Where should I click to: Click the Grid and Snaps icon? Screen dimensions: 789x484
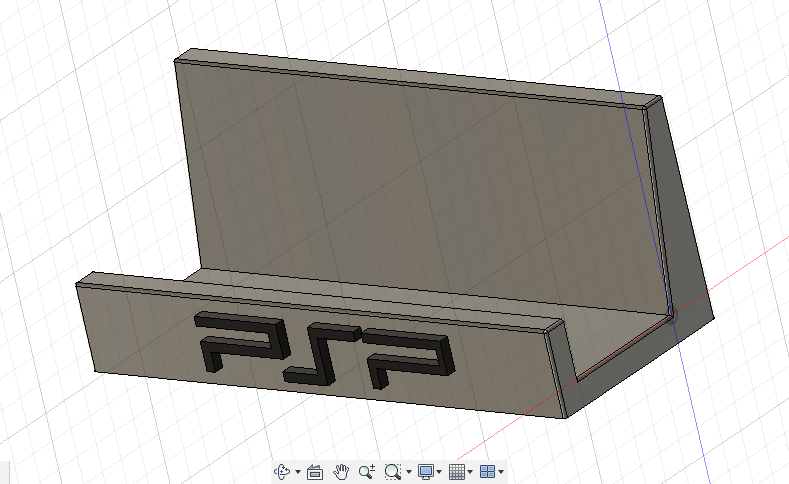(x=456, y=471)
